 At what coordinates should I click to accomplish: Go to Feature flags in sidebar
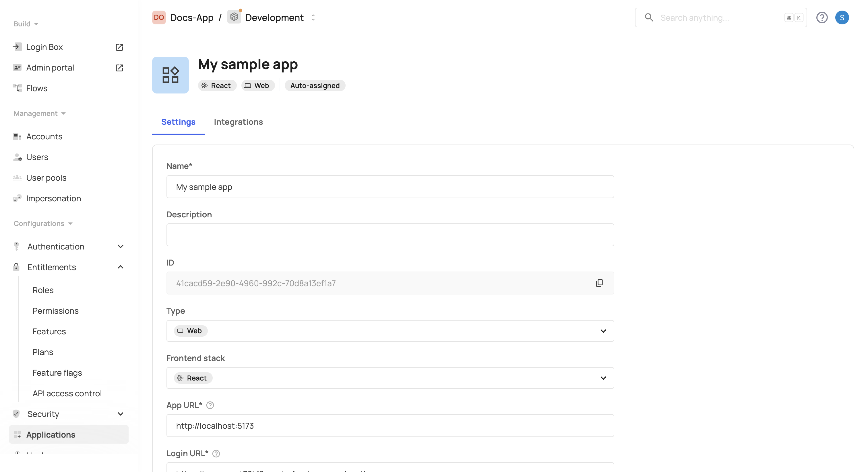pyautogui.click(x=57, y=373)
